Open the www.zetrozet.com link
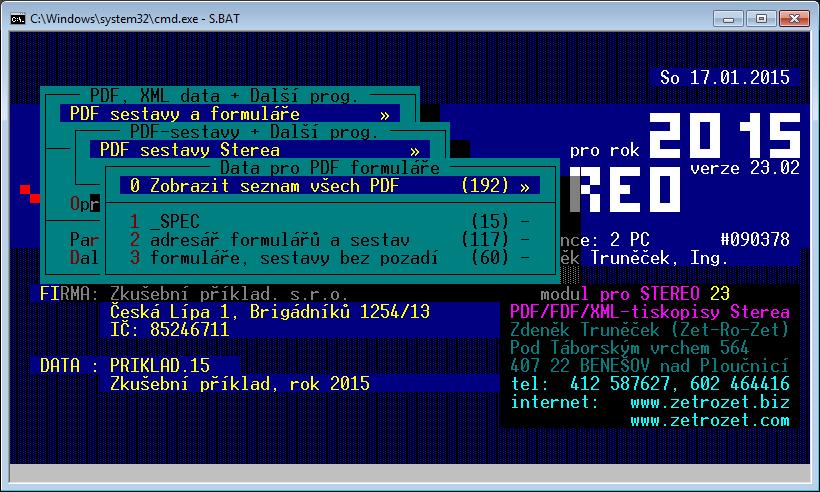820x492 pixels. (710, 420)
